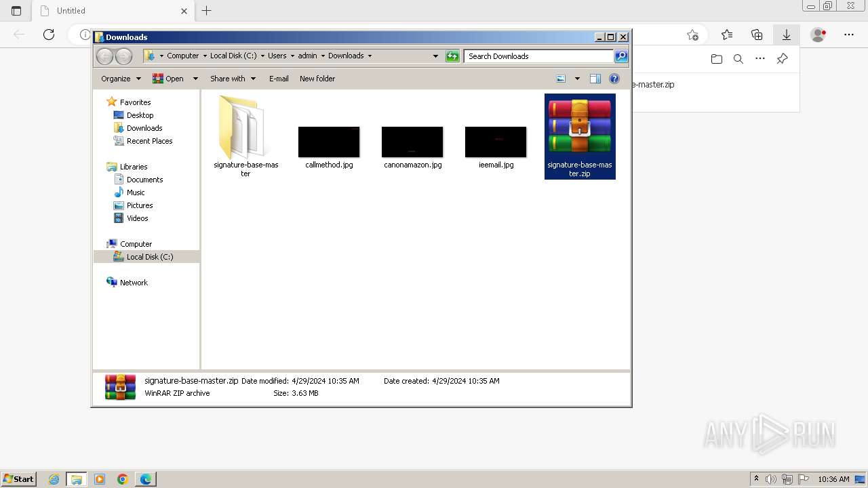Click Computer in the address breadcrumb

point(183,56)
